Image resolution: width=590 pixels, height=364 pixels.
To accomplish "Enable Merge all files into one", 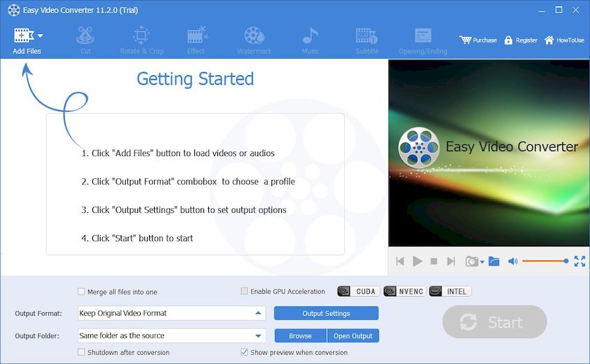I will coord(81,291).
